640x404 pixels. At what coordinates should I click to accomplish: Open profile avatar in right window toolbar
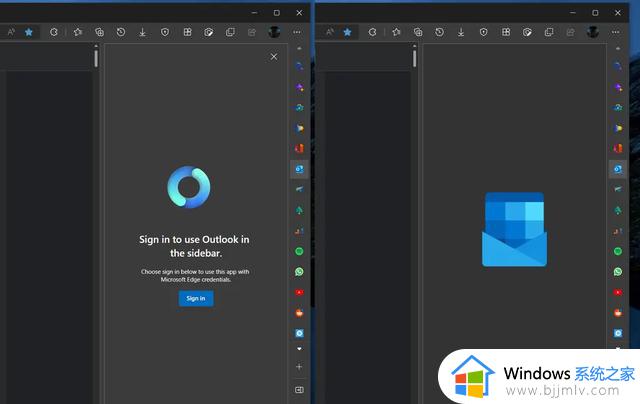click(593, 32)
